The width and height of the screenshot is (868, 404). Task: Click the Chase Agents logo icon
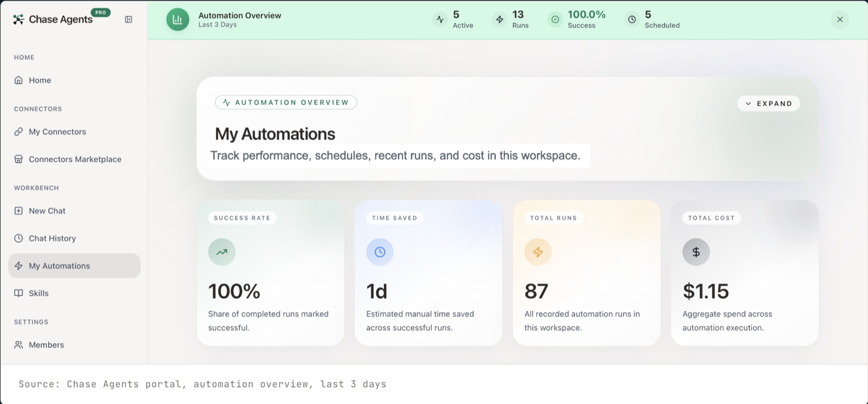pos(18,20)
